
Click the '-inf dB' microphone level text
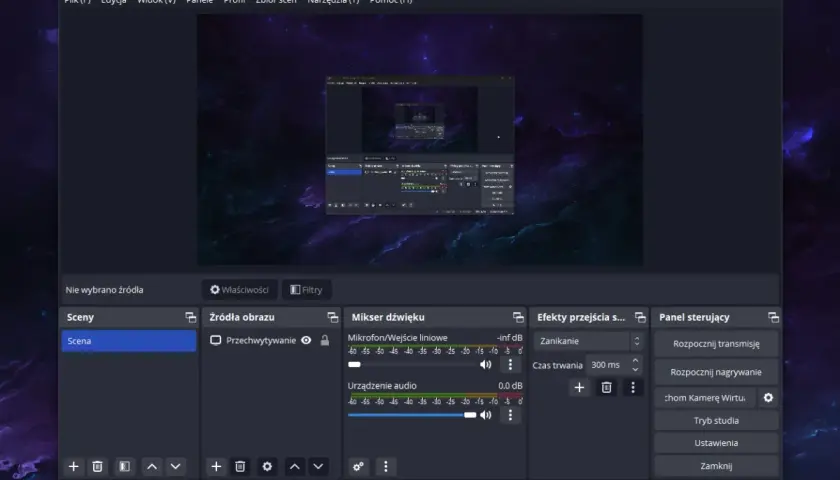tap(509, 338)
